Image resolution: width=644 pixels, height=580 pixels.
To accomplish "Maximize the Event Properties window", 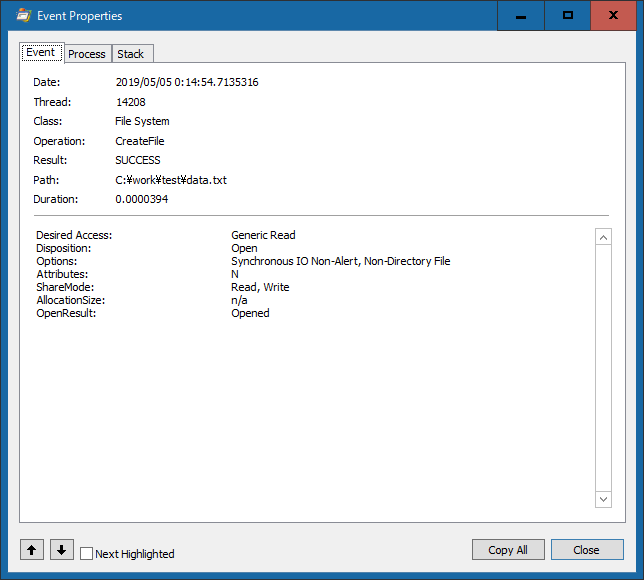I will click(x=568, y=16).
